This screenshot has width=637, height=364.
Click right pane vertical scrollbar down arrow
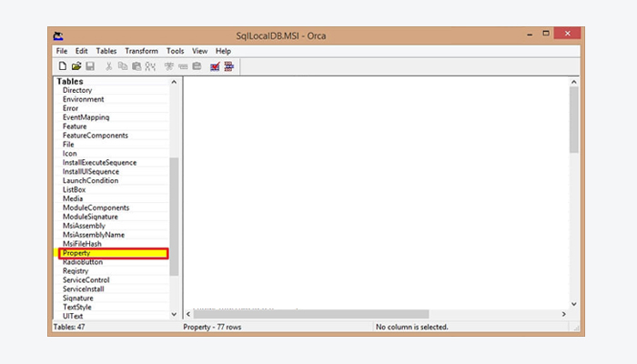coord(573,304)
